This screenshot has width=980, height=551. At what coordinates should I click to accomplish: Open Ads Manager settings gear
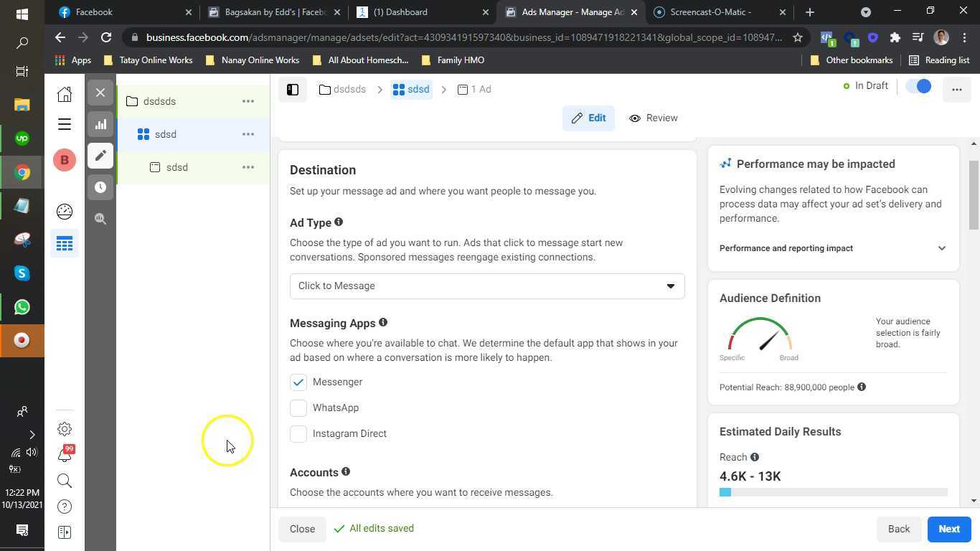(65, 429)
